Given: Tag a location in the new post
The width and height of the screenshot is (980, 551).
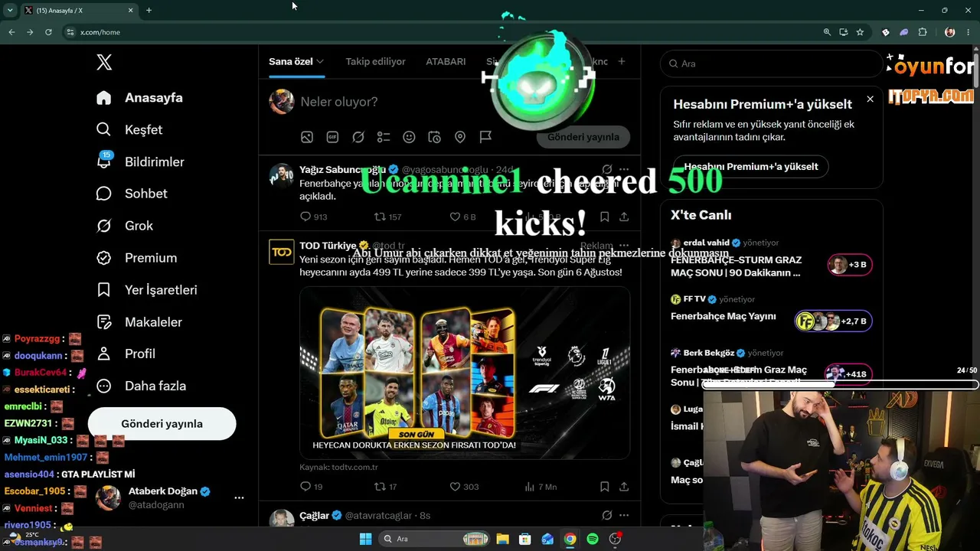Looking at the screenshot, I should click(460, 137).
